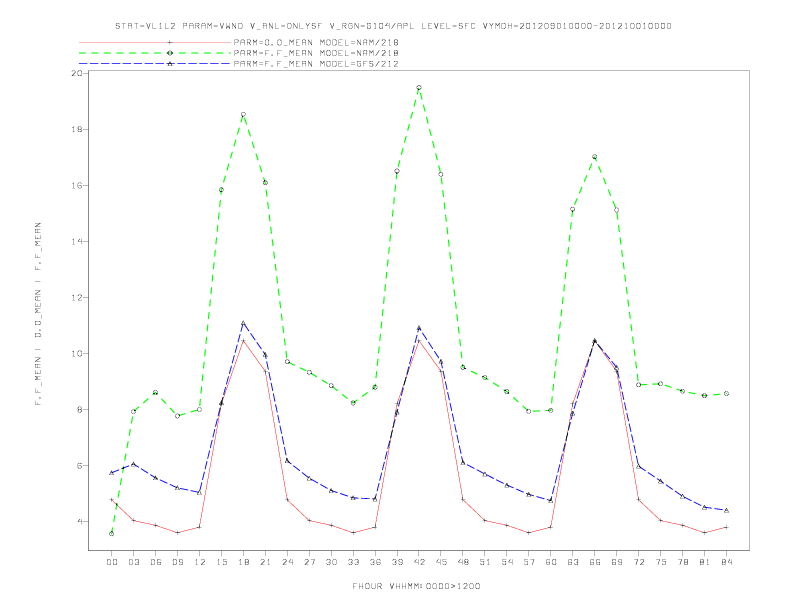Click x-axis tick label 00
The height and width of the screenshot is (612, 792).
click(x=112, y=562)
